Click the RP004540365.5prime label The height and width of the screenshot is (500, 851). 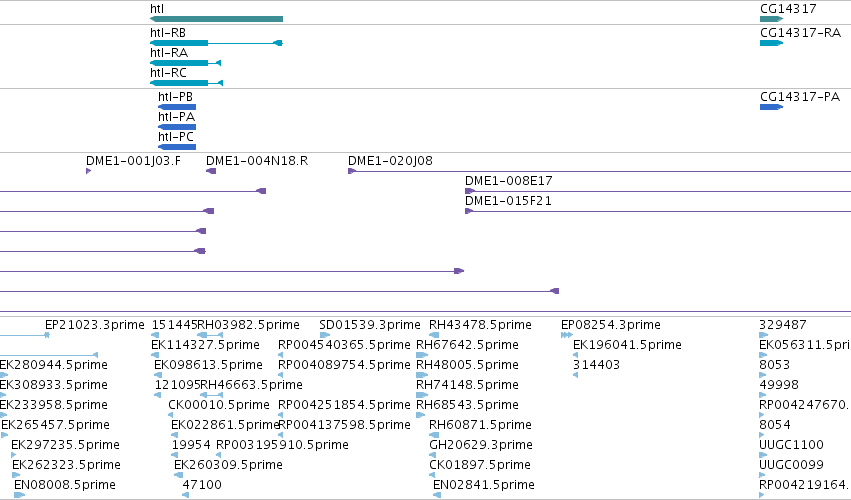pyautogui.click(x=344, y=345)
